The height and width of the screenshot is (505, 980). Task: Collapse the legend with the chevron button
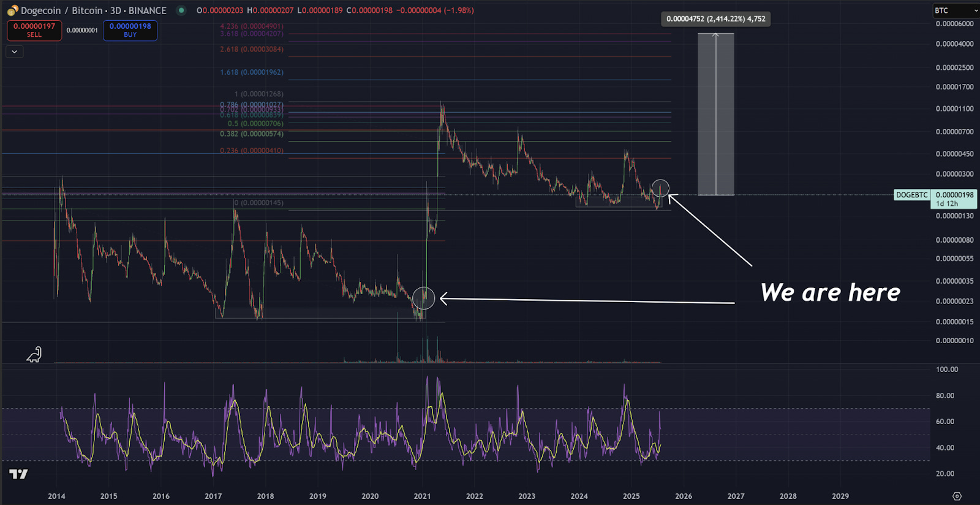pyautogui.click(x=15, y=52)
